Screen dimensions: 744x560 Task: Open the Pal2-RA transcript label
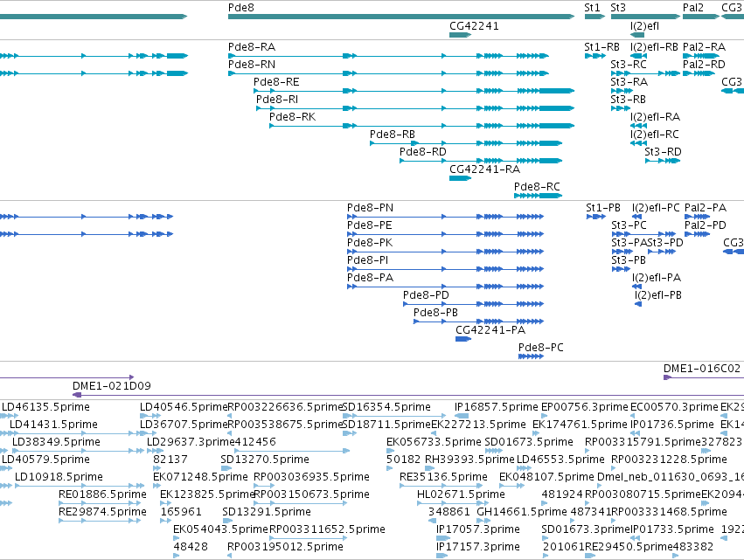point(704,47)
